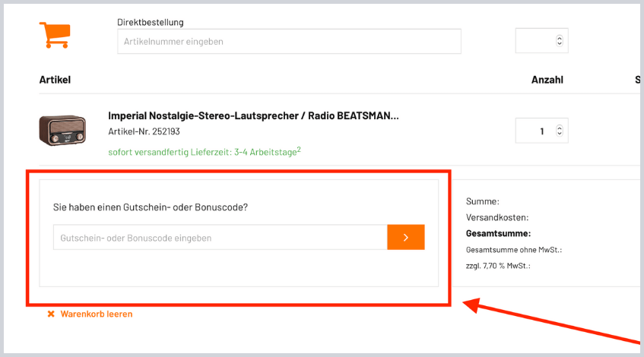Click the sofort versandfertig delivery time text
Screen dimensions: 644x357
coord(205,152)
